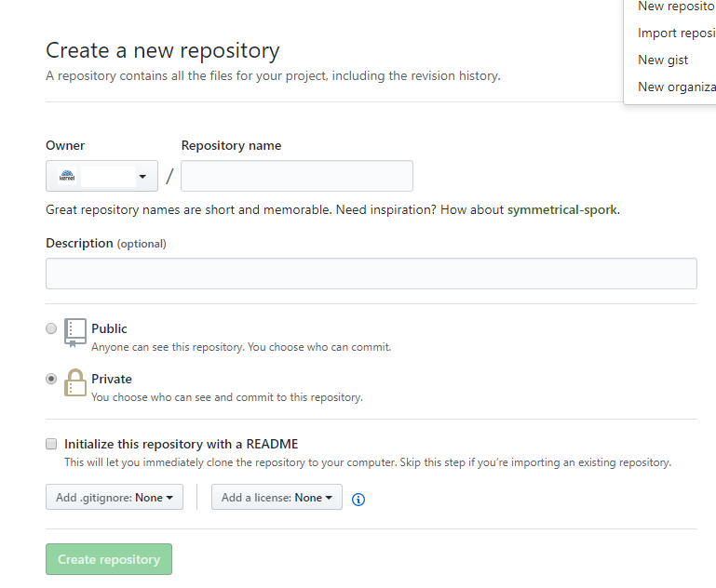Select New organization menu entry
The image size is (716, 588).
(676, 87)
